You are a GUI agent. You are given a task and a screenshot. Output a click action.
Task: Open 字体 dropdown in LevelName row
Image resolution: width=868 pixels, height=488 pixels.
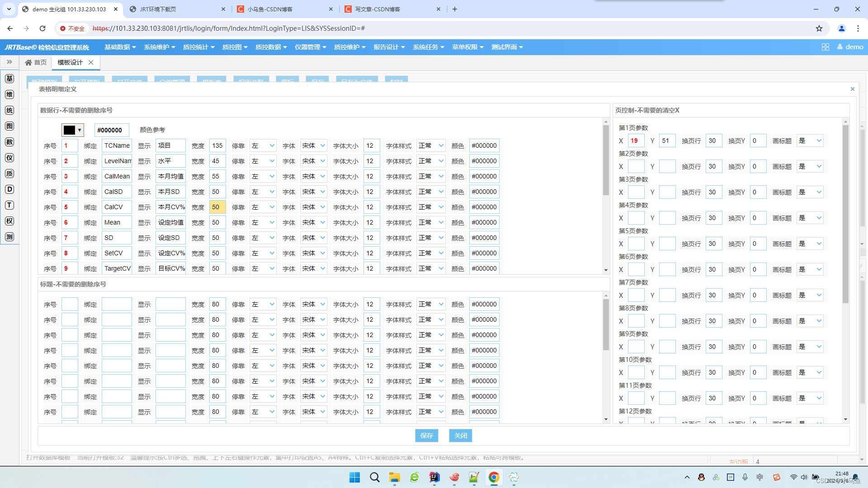[313, 161]
